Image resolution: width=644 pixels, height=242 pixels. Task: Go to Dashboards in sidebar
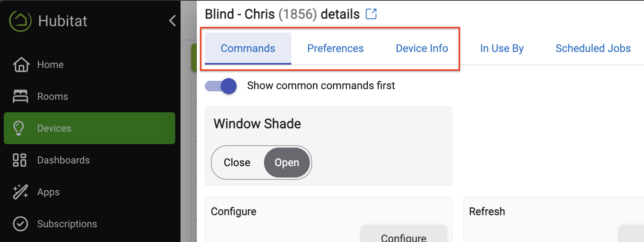coord(63,160)
